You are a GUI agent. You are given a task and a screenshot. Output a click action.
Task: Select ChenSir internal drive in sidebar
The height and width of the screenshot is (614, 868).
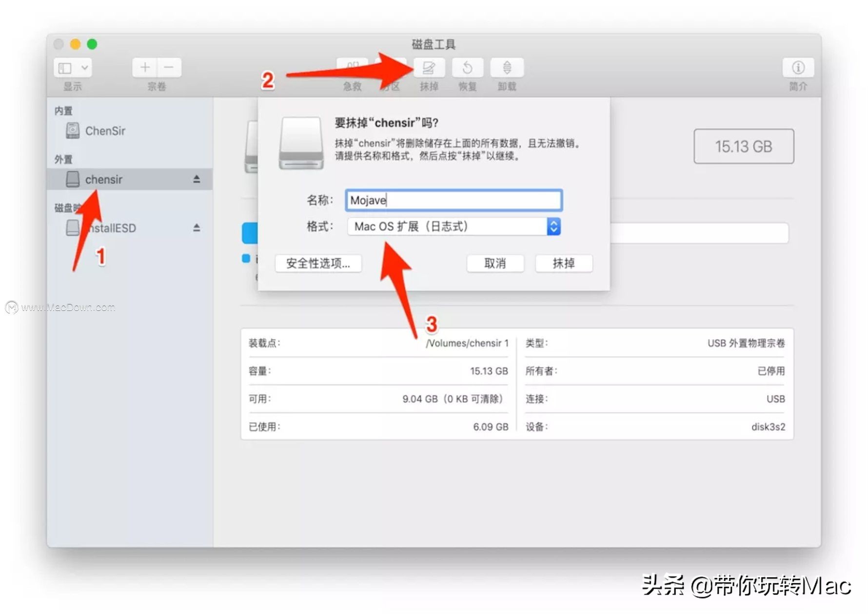105,131
